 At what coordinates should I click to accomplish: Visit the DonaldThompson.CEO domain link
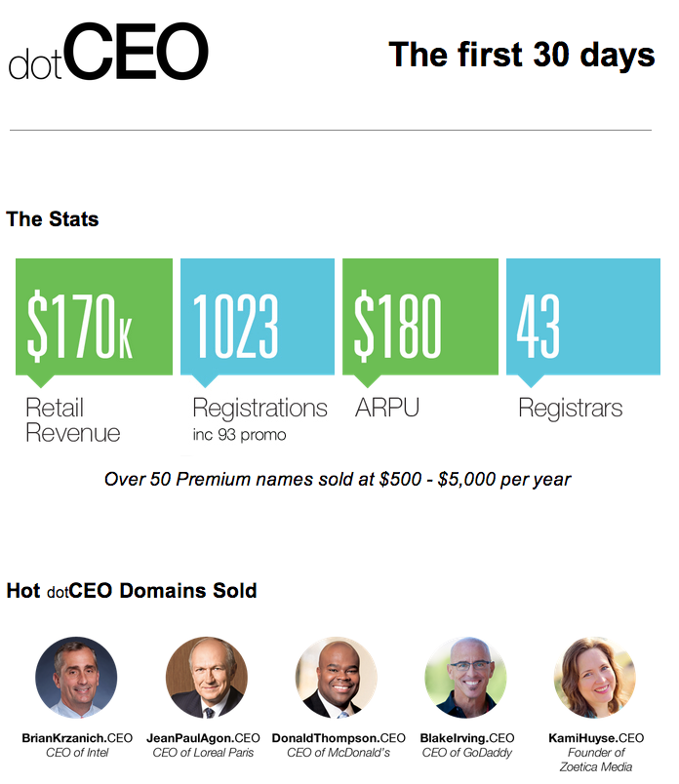339,738
